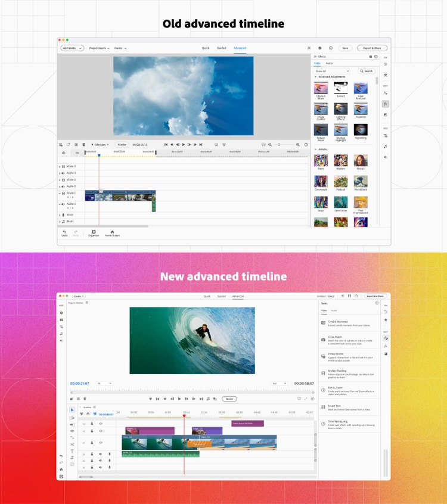Click zoom-in magnifier in old timeline window
447x504 pixels.
point(298,145)
